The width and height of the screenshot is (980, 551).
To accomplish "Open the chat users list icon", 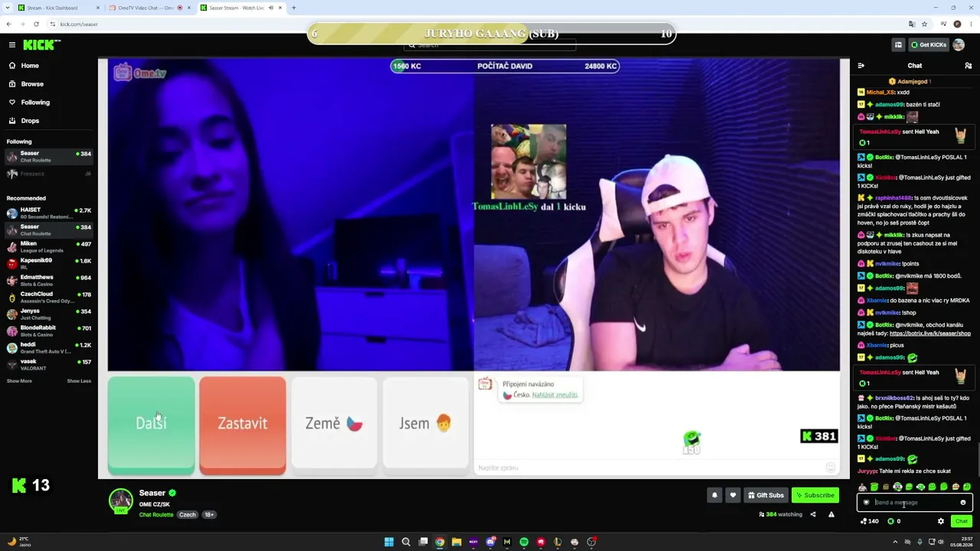I will 969,66.
